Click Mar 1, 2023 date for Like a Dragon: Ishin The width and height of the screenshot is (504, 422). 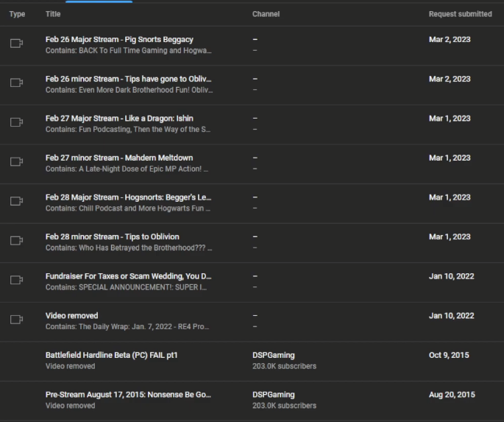click(450, 119)
